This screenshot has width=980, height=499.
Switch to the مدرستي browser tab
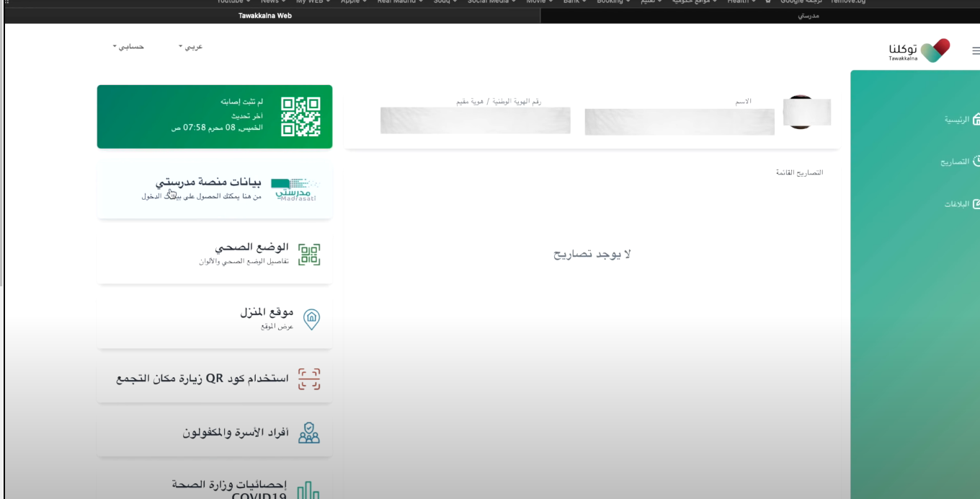coord(808,15)
